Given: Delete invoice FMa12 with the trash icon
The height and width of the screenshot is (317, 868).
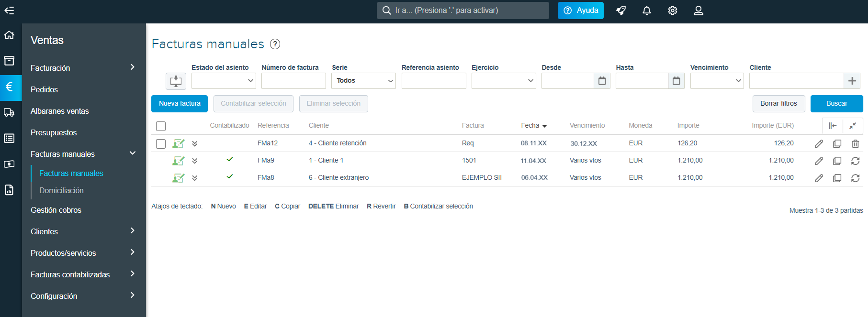Looking at the screenshot, I should 856,143.
